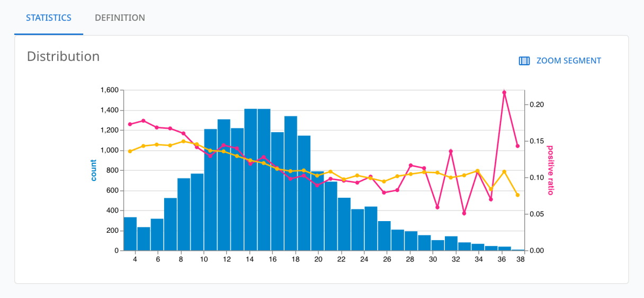
Task: Click the lowest pink data point near 33
Action: [464, 213]
